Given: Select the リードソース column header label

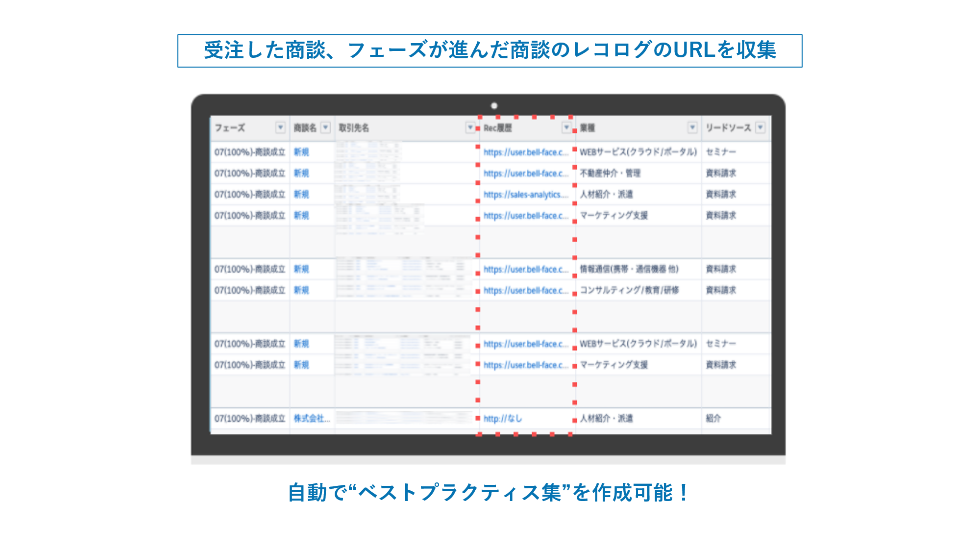Looking at the screenshot, I should coord(728,128).
